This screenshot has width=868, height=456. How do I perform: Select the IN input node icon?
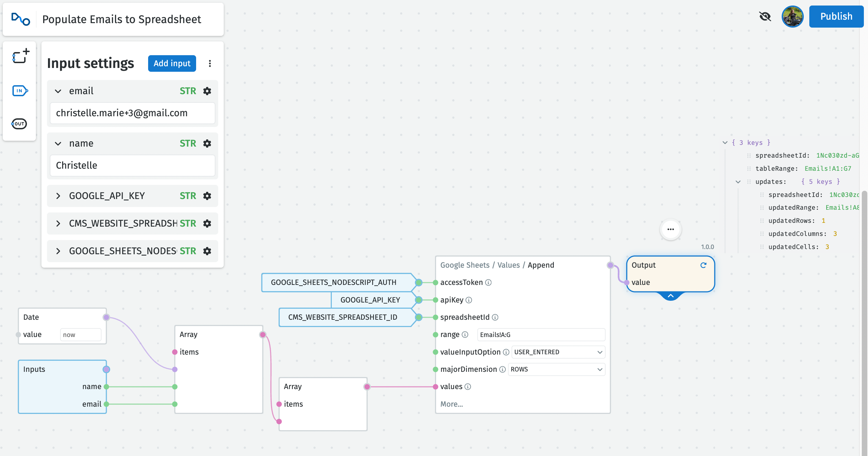click(20, 90)
